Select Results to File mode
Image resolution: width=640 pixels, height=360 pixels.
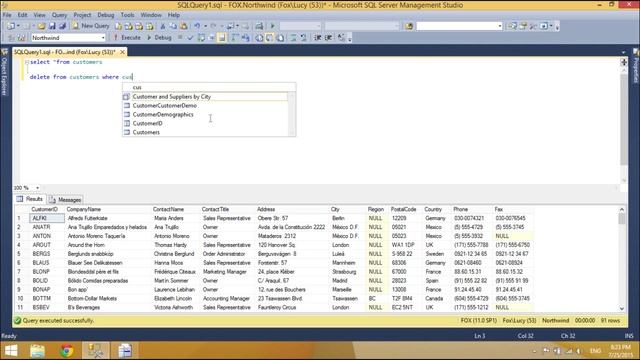280,38
